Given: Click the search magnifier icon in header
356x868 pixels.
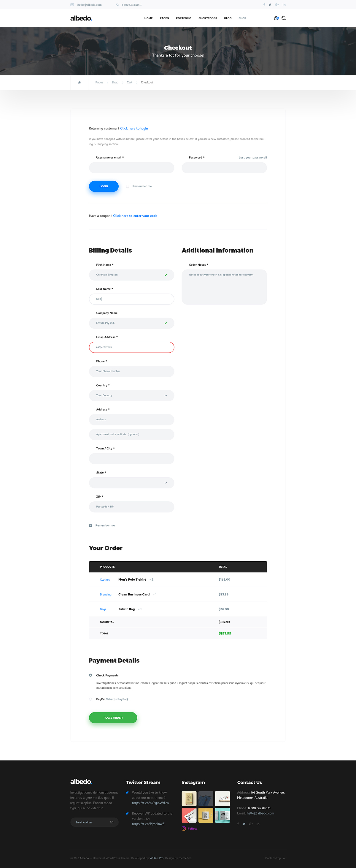Looking at the screenshot, I should [284, 18].
